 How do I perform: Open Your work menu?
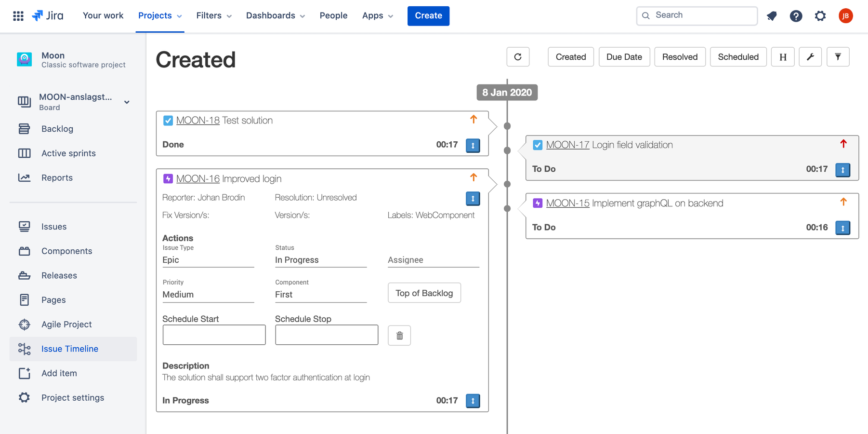[x=103, y=16]
